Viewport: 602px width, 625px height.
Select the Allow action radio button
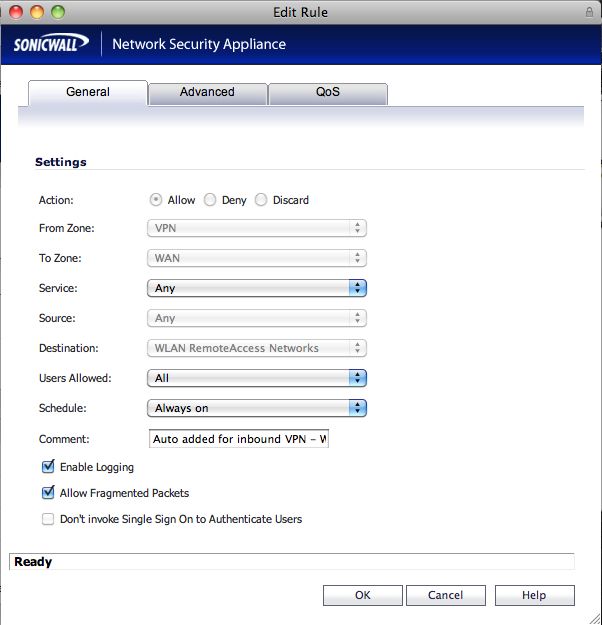(x=156, y=200)
